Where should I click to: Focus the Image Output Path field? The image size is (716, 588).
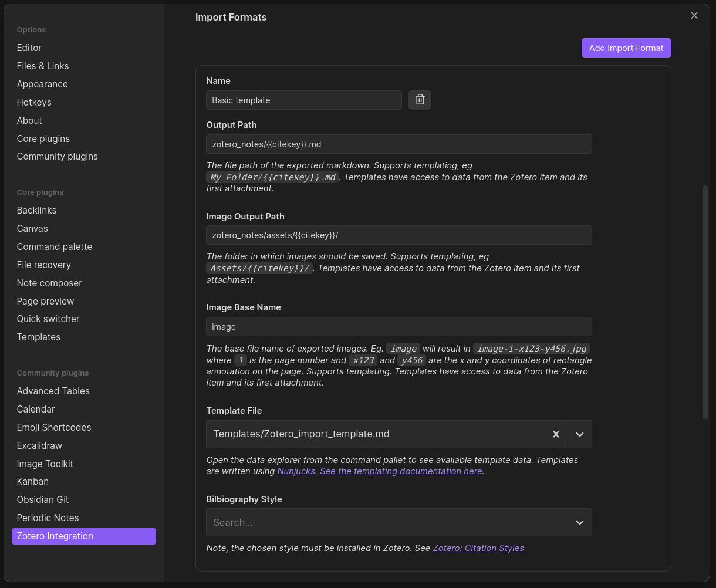(399, 235)
